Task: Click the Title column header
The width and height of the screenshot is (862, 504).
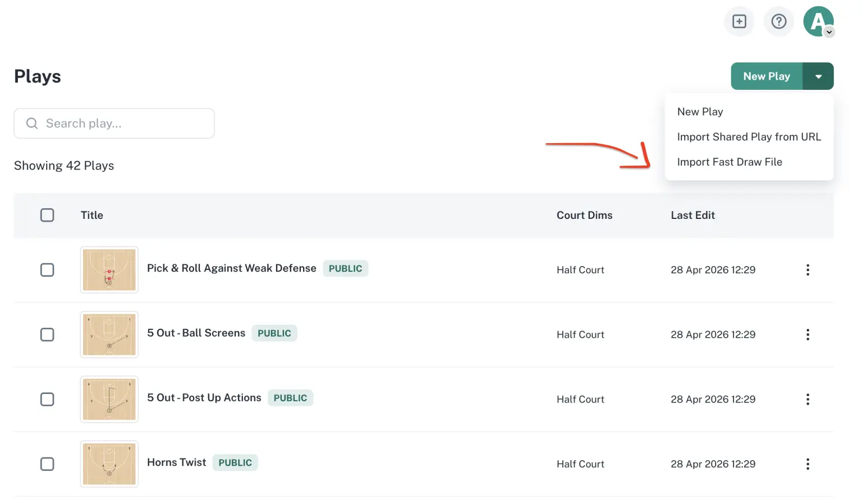Action: pyautogui.click(x=92, y=215)
